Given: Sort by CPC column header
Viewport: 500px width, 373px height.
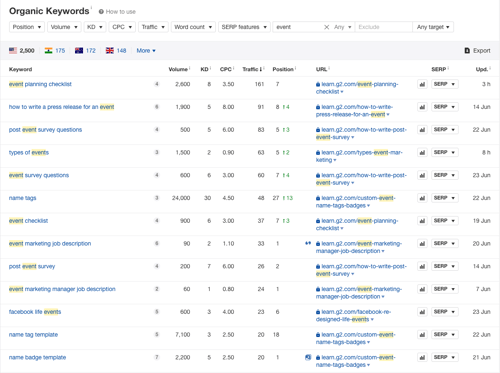Looking at the screenshot, I should (x=226, y=69).
